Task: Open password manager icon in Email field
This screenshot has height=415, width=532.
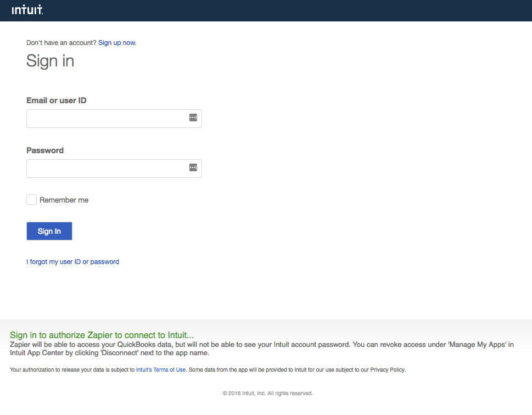Action: pos(193,117)
